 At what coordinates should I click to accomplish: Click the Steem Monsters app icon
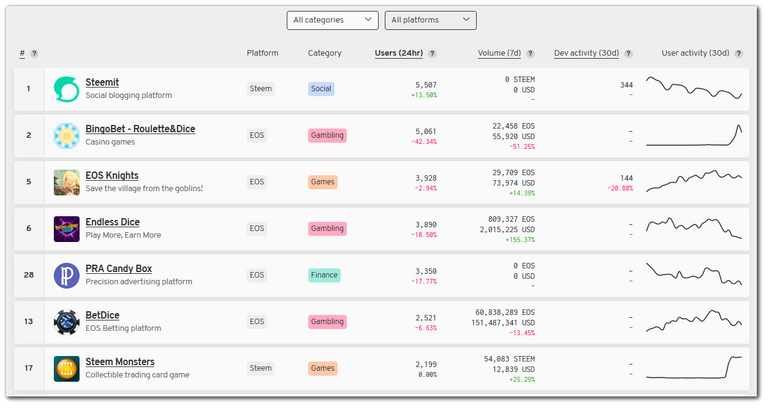[x=66, y=369]
